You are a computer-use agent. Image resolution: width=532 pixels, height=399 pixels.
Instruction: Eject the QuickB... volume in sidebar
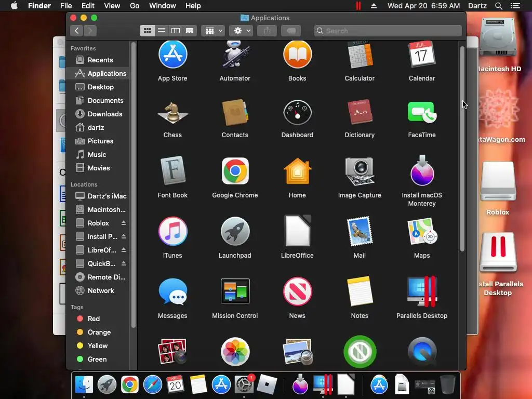coord(124,263)
